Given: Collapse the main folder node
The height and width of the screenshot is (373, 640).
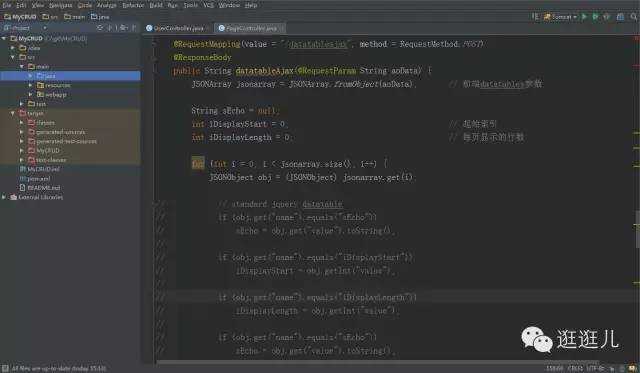Looking at the screenshot, I should 22,67.
